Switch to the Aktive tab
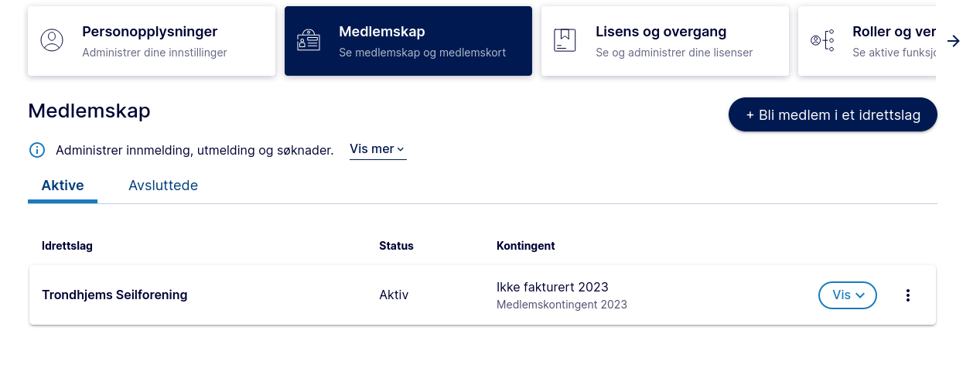This screenshot has width=980, height=368. 63,186
